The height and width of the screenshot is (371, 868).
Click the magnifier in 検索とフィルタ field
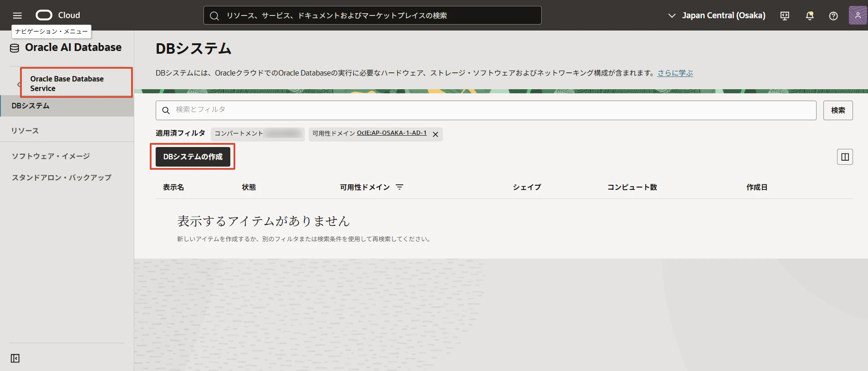click(x=166, y=111)
